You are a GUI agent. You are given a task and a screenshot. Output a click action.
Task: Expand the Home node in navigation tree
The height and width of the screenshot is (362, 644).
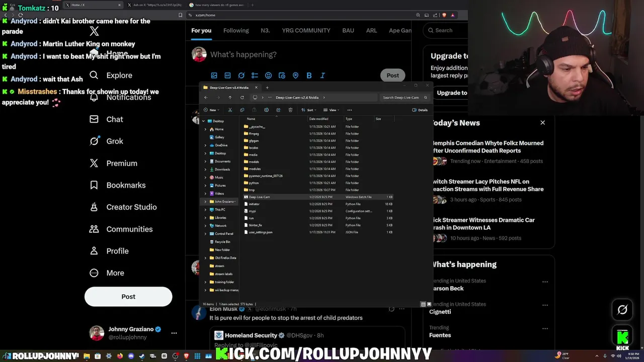(x=205, y=129)
